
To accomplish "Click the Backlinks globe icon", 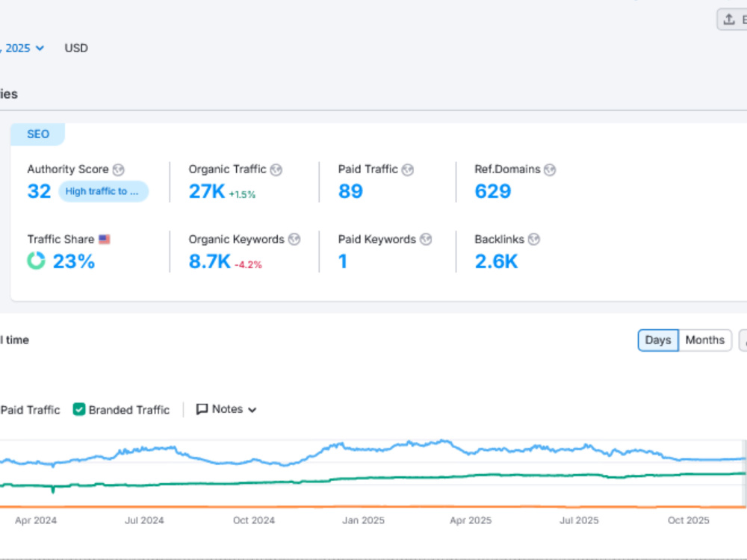I will coord(534,239).
